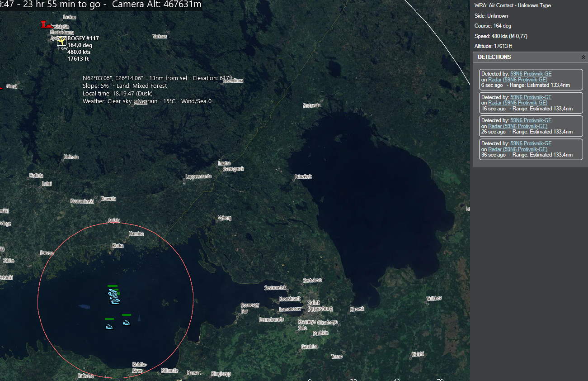Click the Camera Alt readout in the top bar
This screenshot has height=381, width=588.
[156, 5]
